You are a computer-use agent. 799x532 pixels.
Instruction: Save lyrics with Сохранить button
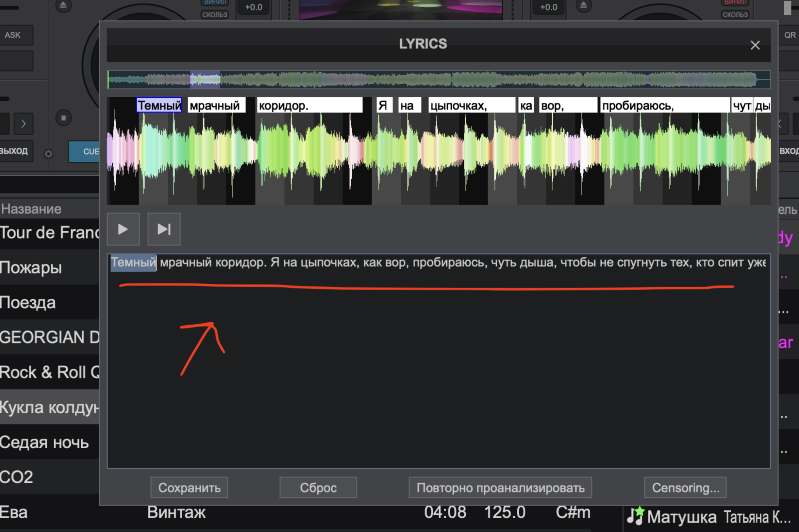tap(189, 488)
